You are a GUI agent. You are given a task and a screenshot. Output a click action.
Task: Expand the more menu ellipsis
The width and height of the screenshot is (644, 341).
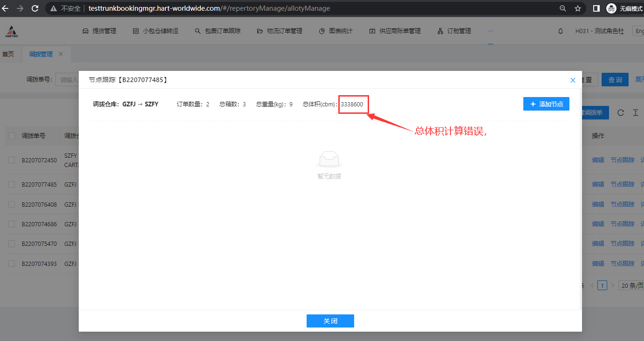tap(490, 31)
